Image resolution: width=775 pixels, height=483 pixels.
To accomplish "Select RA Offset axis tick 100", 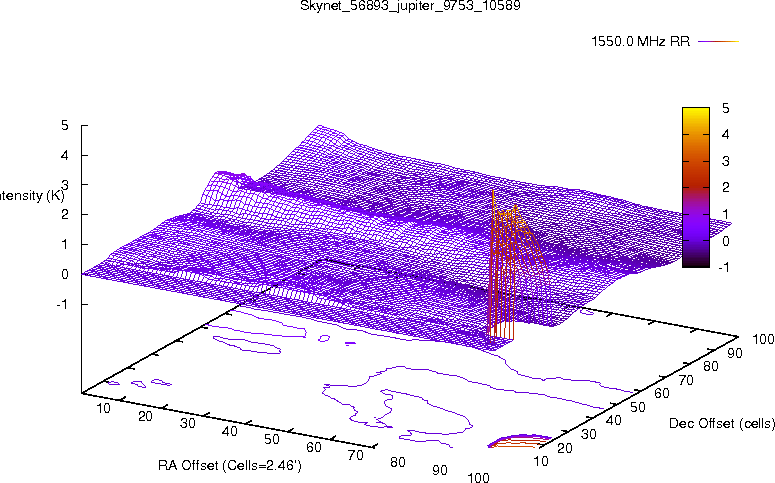I will click(478, 477).
